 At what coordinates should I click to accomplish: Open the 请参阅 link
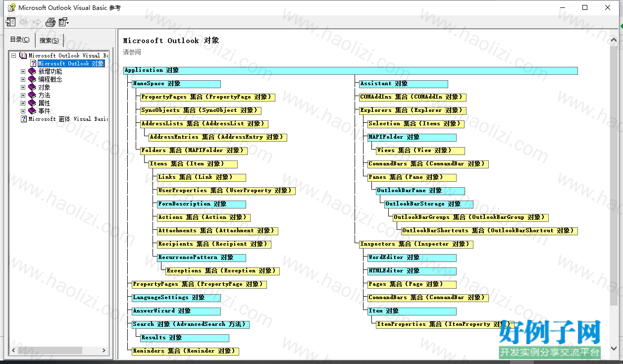point(132,52)
